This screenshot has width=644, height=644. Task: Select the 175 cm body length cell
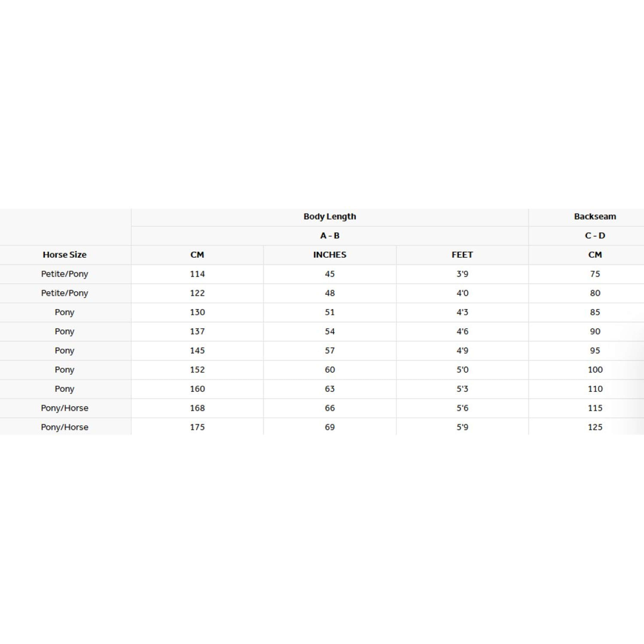click(x=197, y=427)
